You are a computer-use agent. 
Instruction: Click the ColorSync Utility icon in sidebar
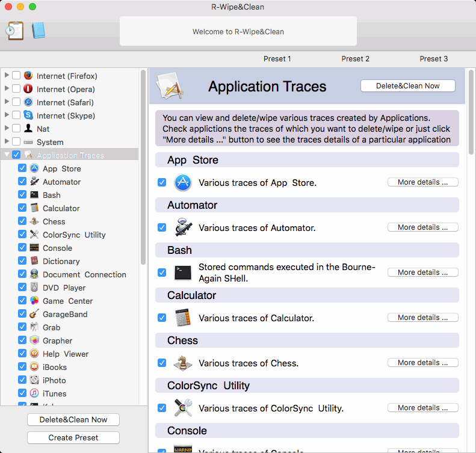[34, 234]
